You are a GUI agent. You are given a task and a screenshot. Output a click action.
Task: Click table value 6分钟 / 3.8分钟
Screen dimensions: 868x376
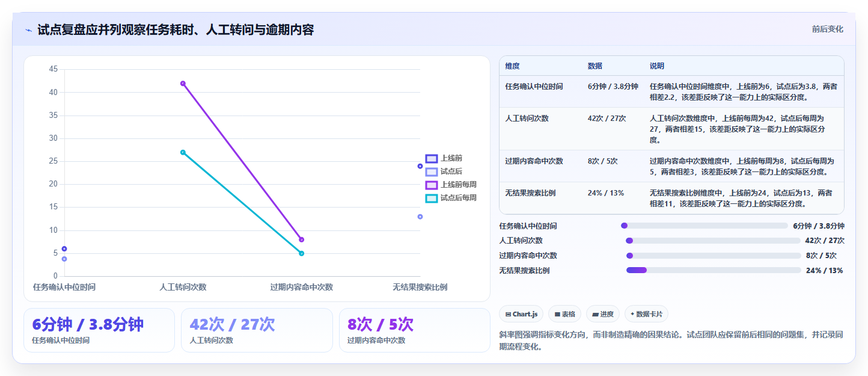tap(613, 87)
